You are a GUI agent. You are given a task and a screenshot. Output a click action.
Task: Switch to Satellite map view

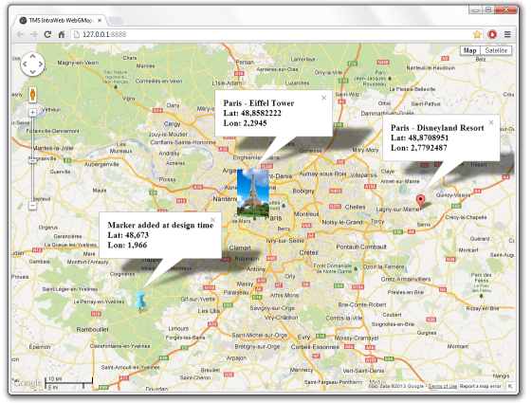[x=496, y=50]
